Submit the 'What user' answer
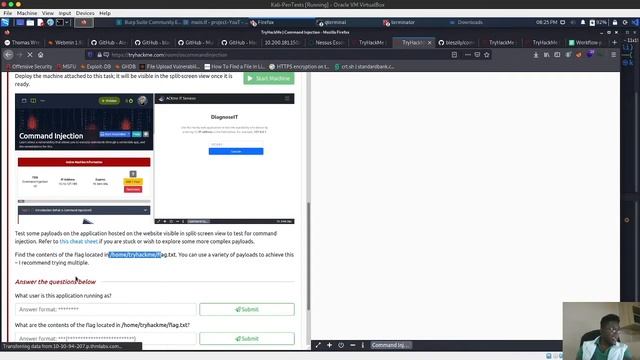This screenshot has width=640, height=360. [247, 309]
